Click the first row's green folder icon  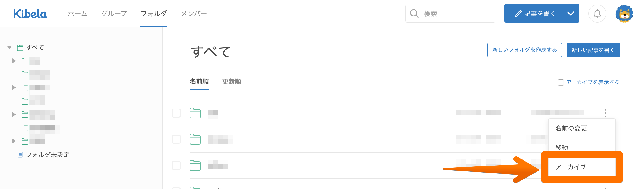pos(195,113)
